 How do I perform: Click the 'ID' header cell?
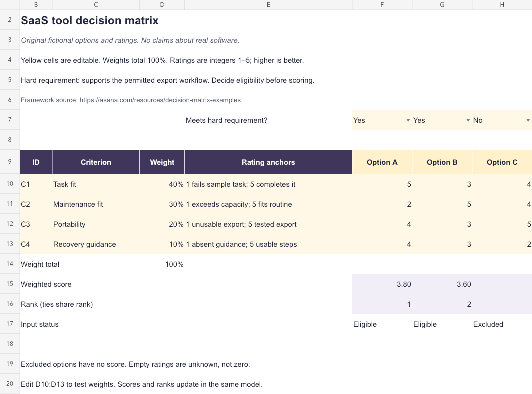36,162
